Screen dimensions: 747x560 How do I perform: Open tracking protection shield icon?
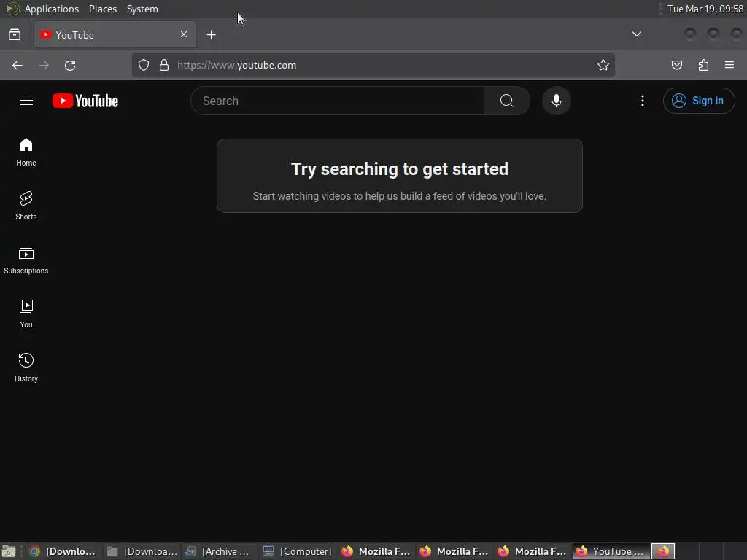144,65
